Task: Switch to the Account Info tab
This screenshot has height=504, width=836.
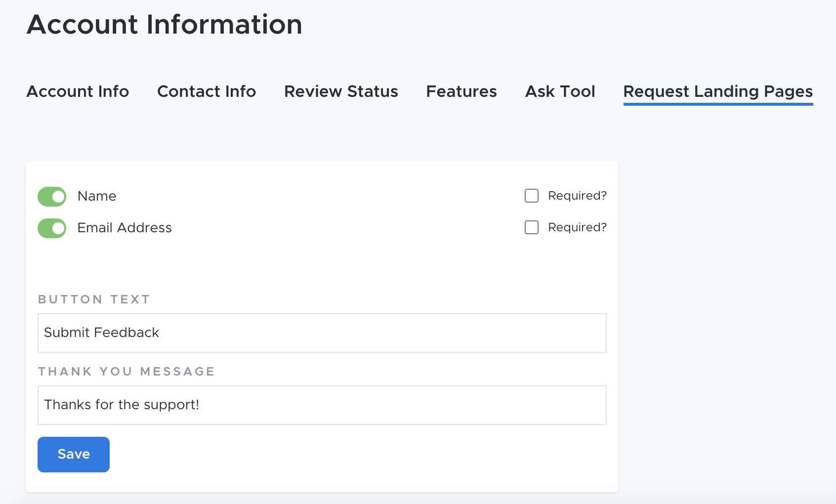Action: point(78,91)
